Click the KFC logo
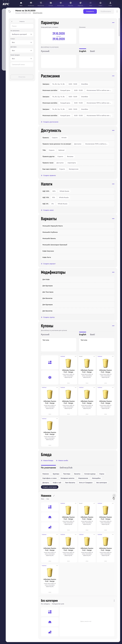The width and height of the screenshot is (122, 644). pyautogui.click(x=6, y=4)
